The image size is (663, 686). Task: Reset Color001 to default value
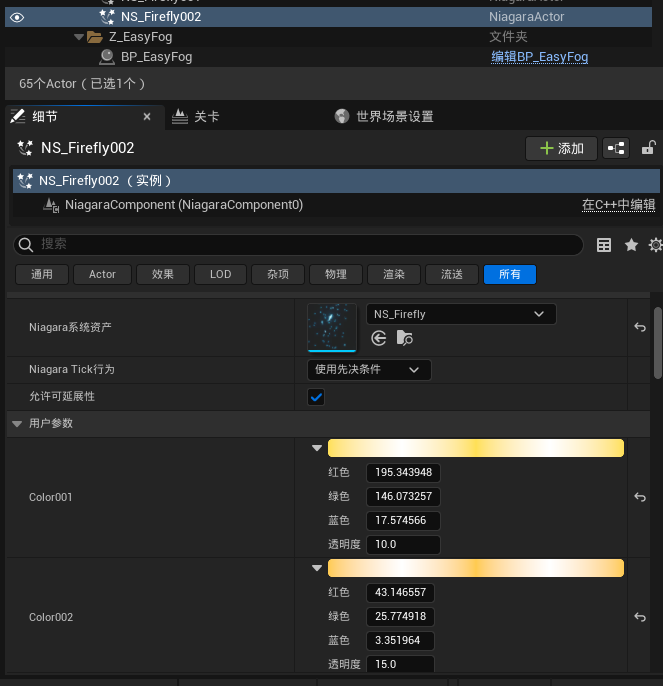tap(640, 497)
